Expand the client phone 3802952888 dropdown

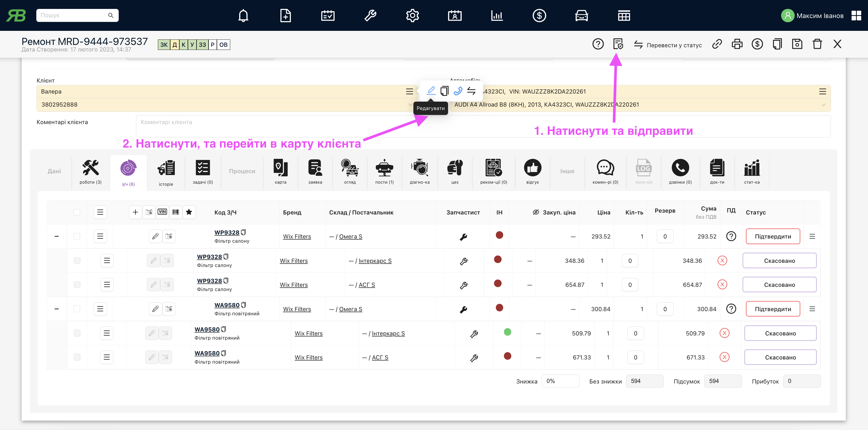[410, 104]
